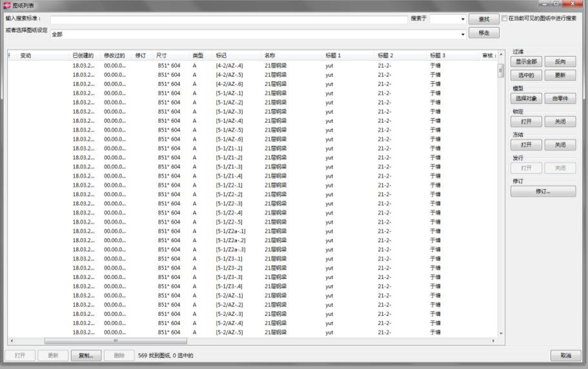Click the 显示全部 filter button
The width and height of the screenshot is (588, 369).
tap(526, 61)
